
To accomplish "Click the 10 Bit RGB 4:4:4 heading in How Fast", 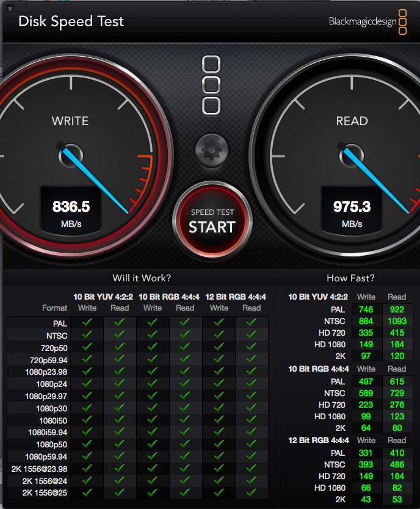I will pos(319,369).
